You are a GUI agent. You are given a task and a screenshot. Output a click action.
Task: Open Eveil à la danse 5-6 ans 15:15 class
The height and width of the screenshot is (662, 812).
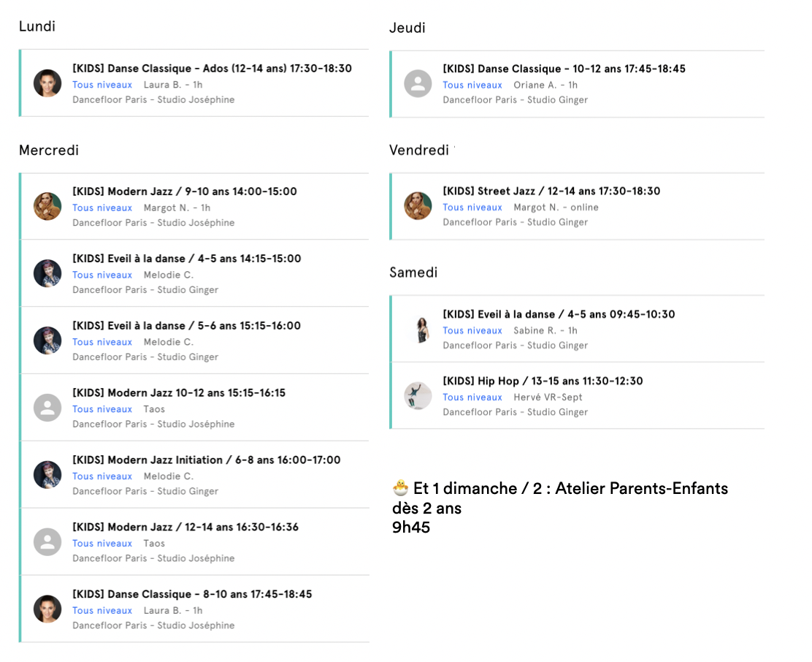pyautogui.click(x=186, y=326)
